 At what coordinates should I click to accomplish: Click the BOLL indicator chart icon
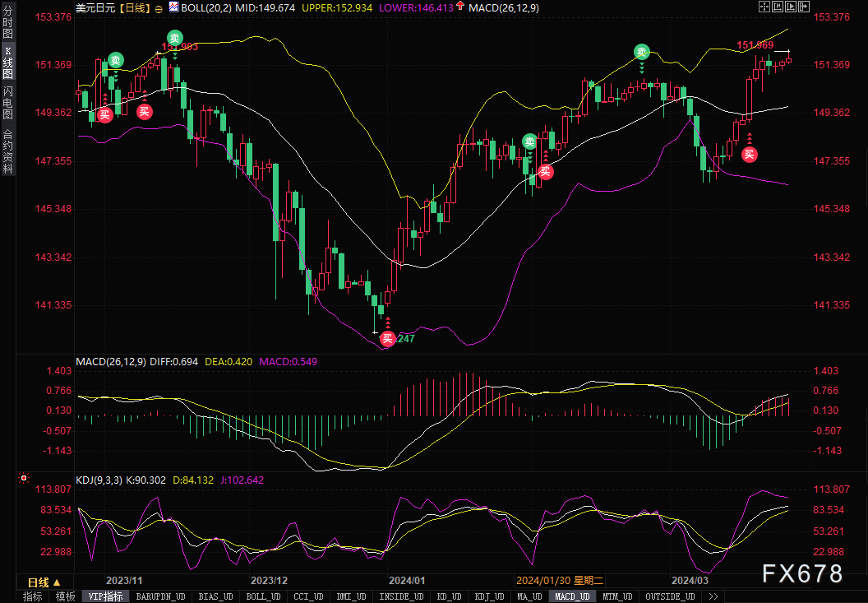point(173,7)
